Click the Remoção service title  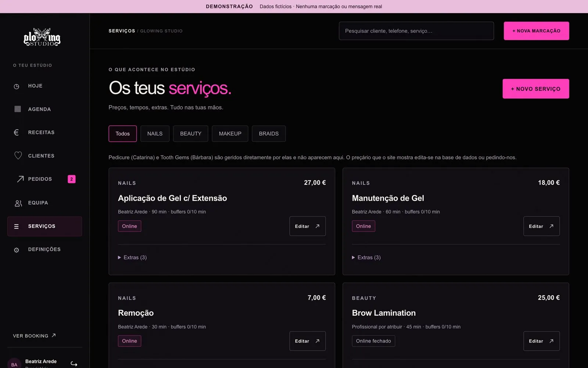(x=136, y=313)
